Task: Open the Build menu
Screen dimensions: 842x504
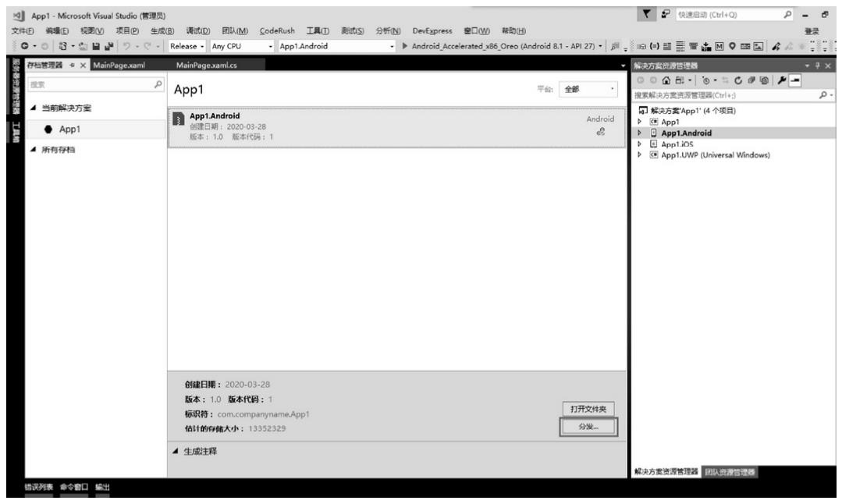Action: 162,30
